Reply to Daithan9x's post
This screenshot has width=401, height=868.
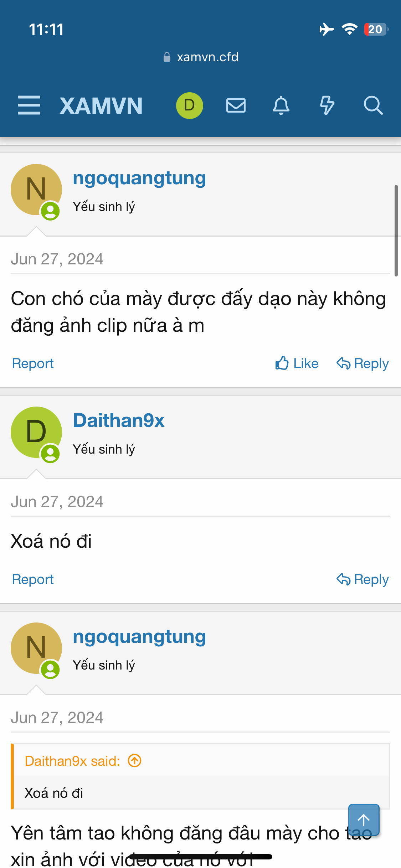363,579
